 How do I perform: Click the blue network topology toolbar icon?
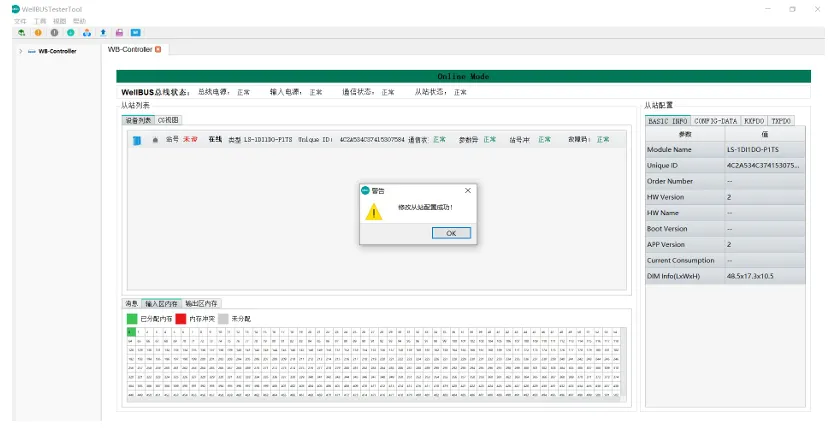[87, 32]
